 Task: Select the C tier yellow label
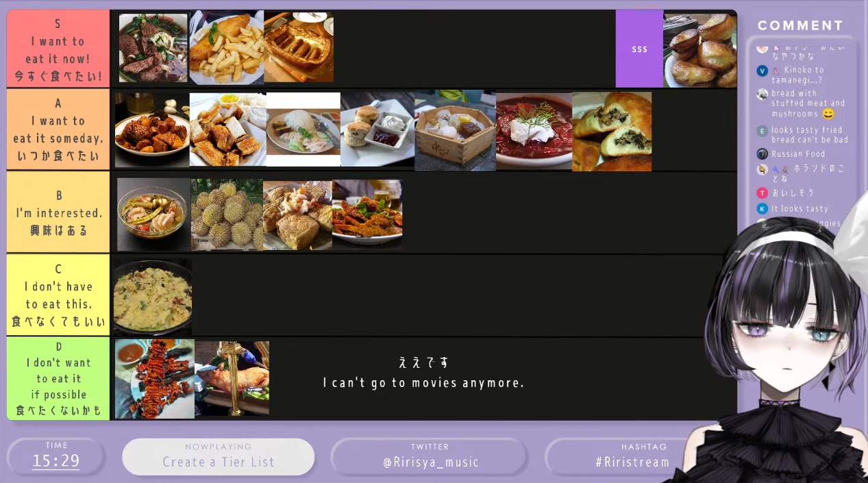pos(58,295)
